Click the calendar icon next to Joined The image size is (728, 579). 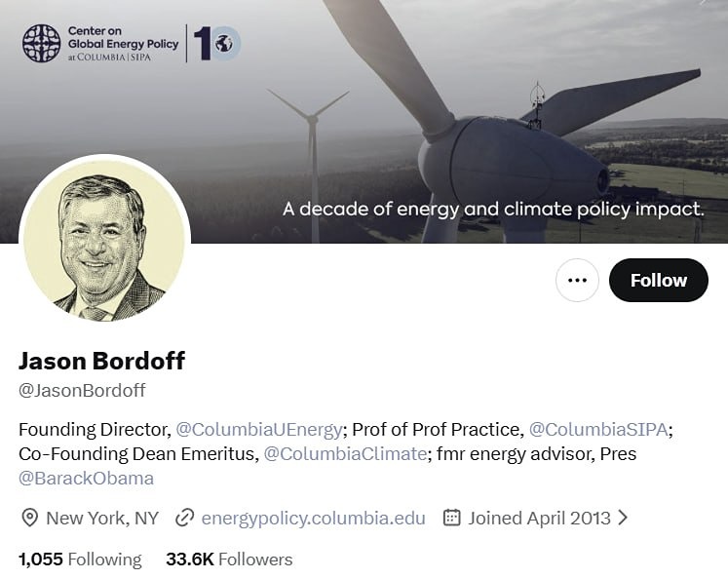[451, 518]
